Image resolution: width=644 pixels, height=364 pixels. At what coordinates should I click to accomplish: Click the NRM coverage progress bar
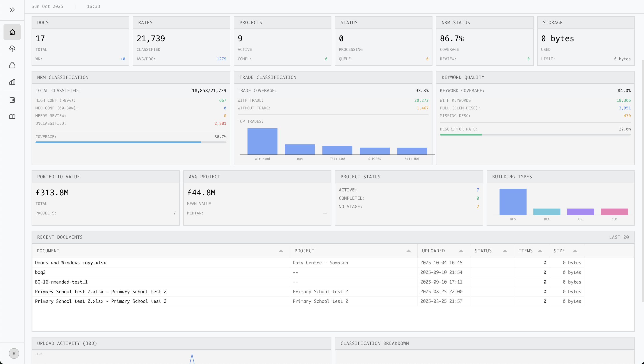(131, 142)
